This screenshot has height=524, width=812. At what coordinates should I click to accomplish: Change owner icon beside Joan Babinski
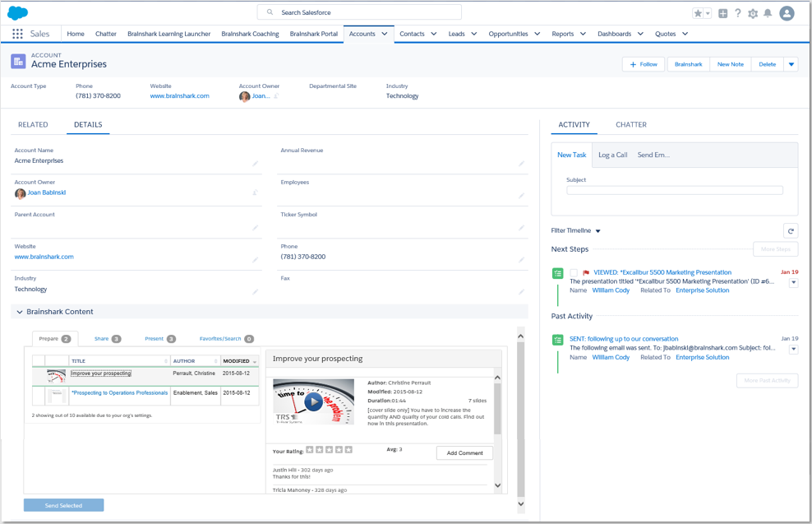click(256, 192)
